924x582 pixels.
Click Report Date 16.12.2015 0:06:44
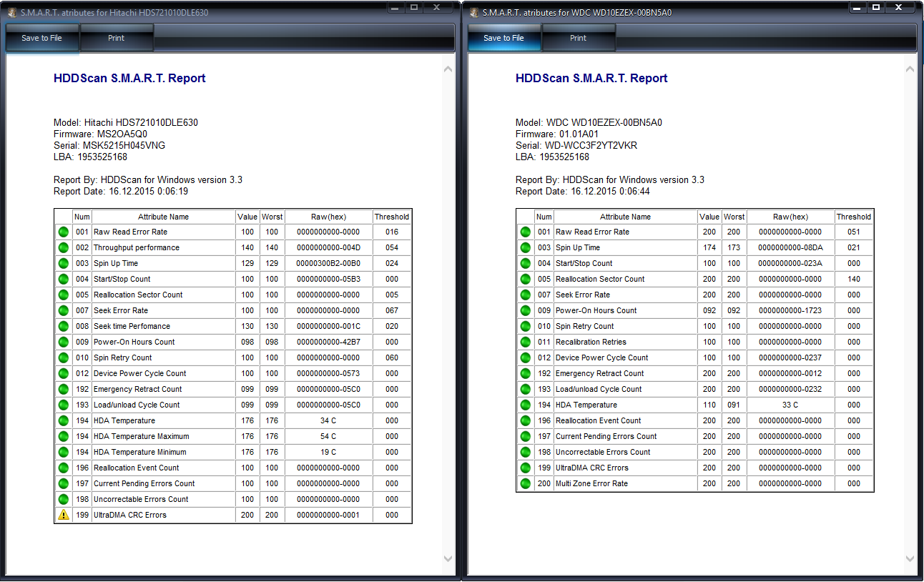click(x=583, y=191)
